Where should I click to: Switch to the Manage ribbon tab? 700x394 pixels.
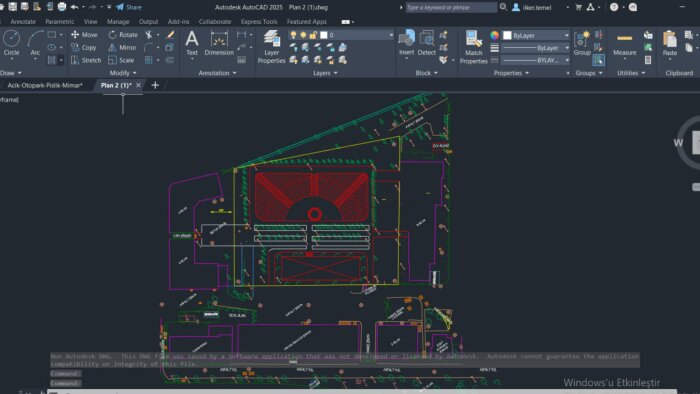[x=118, y=21]
